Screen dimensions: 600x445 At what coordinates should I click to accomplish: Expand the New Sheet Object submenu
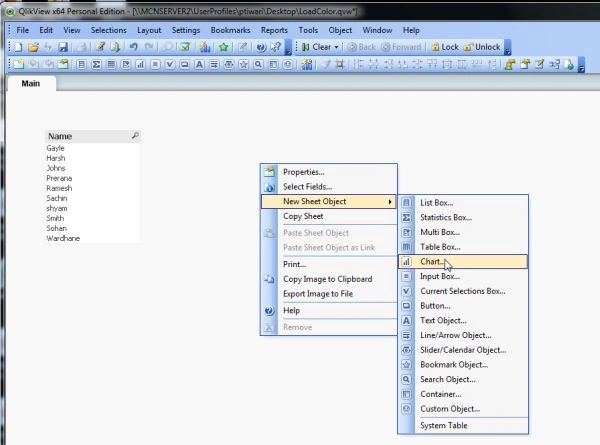click(x=329, y=201)
